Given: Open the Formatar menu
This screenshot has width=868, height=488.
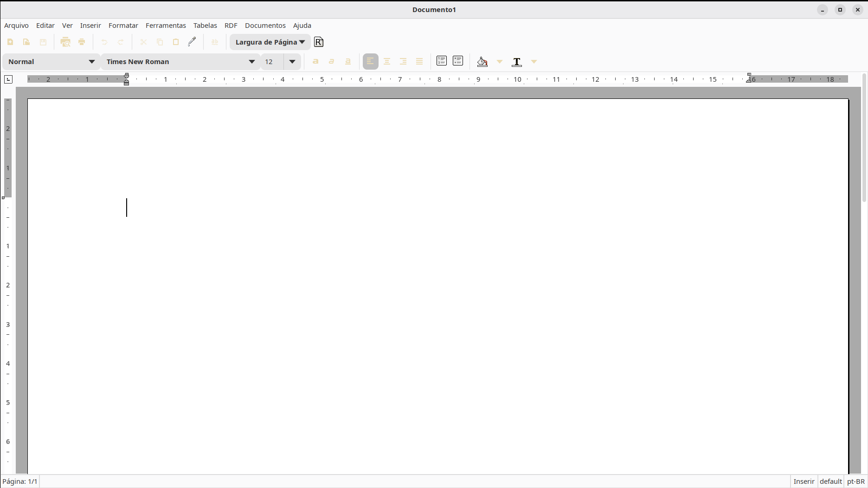Looking at the screenshot, I should pyautogui.click(x=123, y=26).
